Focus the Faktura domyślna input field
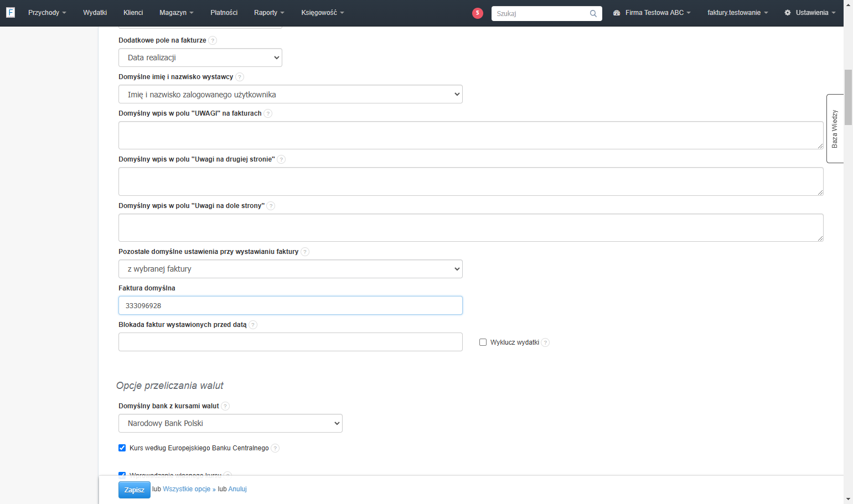 (291, 305)
